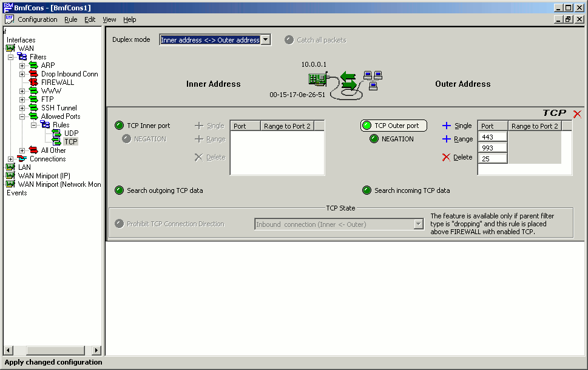
Task: Open the Rule menu
Action: tap(71, 19)
